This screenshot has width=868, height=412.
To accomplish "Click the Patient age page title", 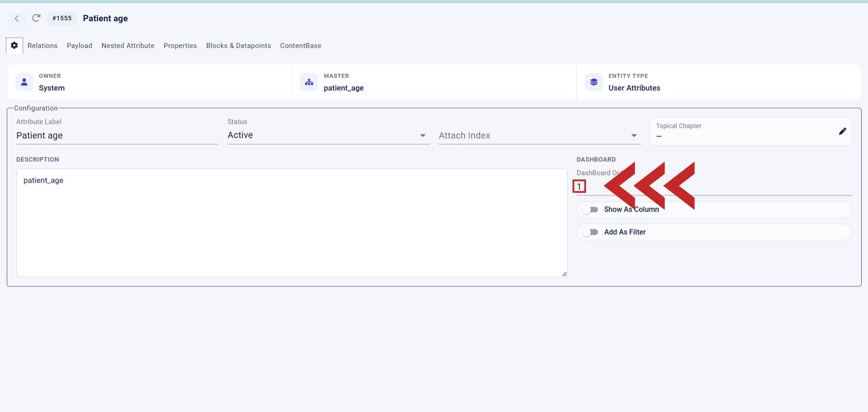I will click(105, 18).
